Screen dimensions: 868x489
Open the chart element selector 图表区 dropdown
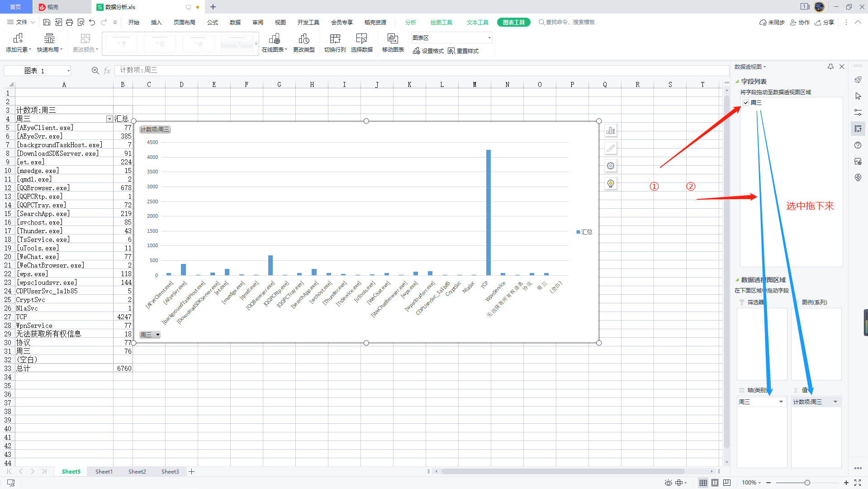489,38
